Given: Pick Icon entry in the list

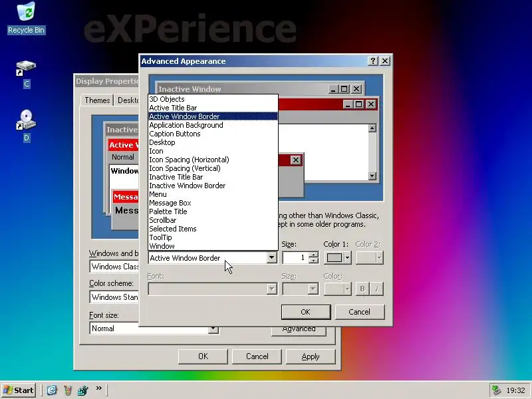Looking at the screenshot, I should [x=213, y=151].
